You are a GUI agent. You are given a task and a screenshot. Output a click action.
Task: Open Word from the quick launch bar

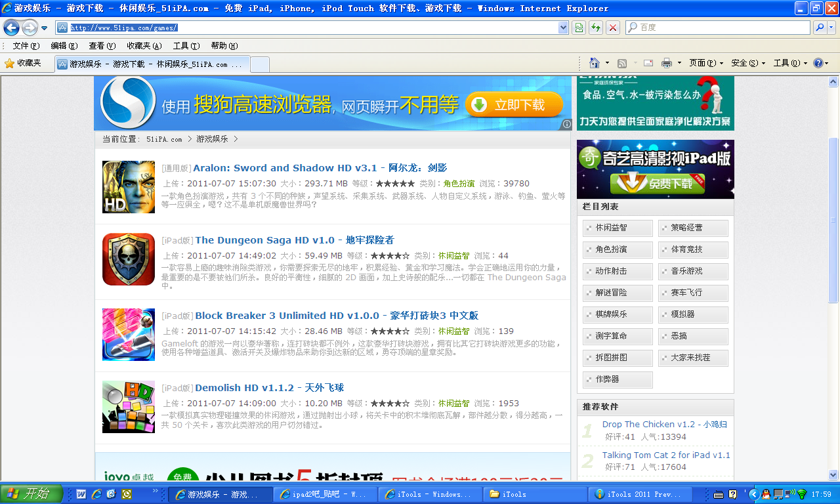[x=82, y=494]
